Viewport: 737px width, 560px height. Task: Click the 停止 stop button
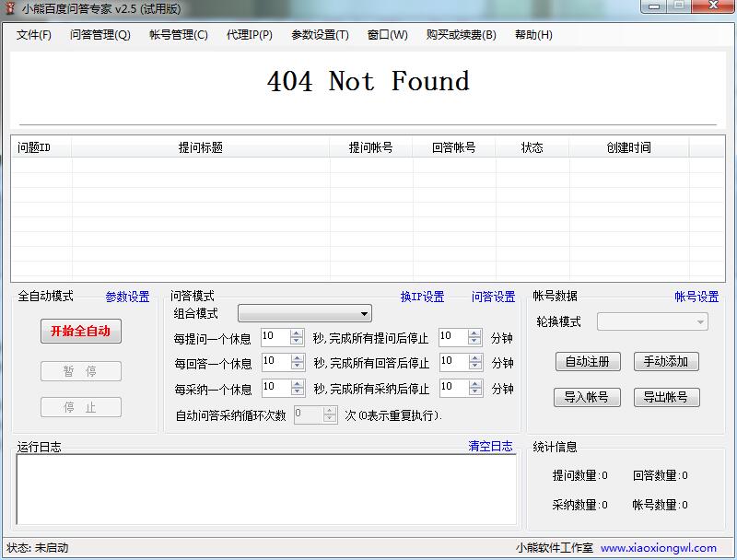pos(80,407)
